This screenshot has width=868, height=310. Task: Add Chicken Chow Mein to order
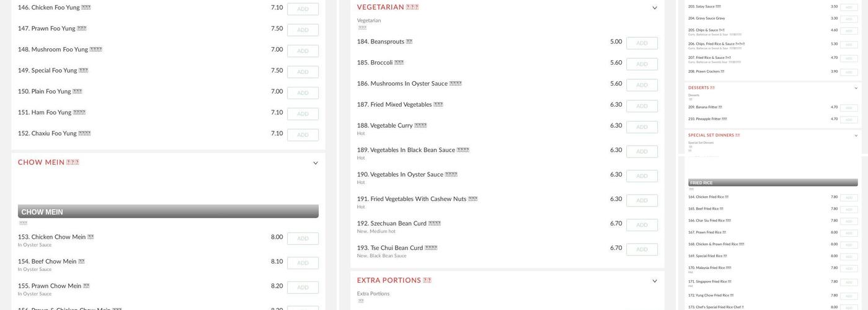point(303,239)
